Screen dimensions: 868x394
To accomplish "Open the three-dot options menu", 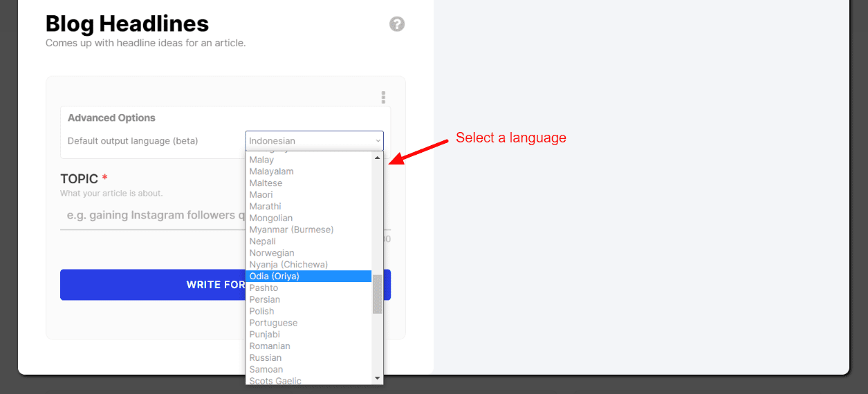I will coord(383,97).
